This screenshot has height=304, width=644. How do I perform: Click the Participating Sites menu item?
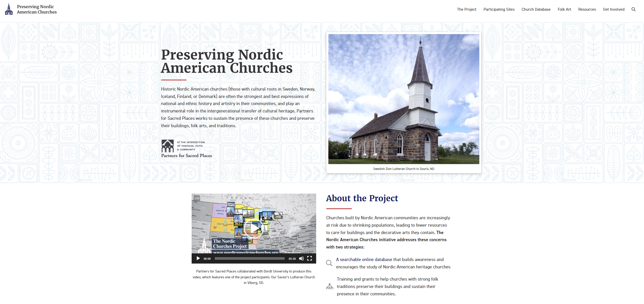pos(499,9)
